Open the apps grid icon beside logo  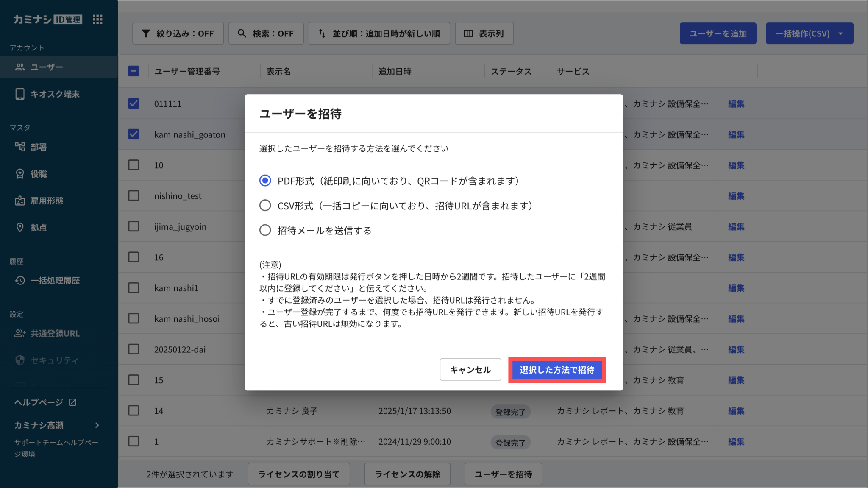tap(97, 20)
